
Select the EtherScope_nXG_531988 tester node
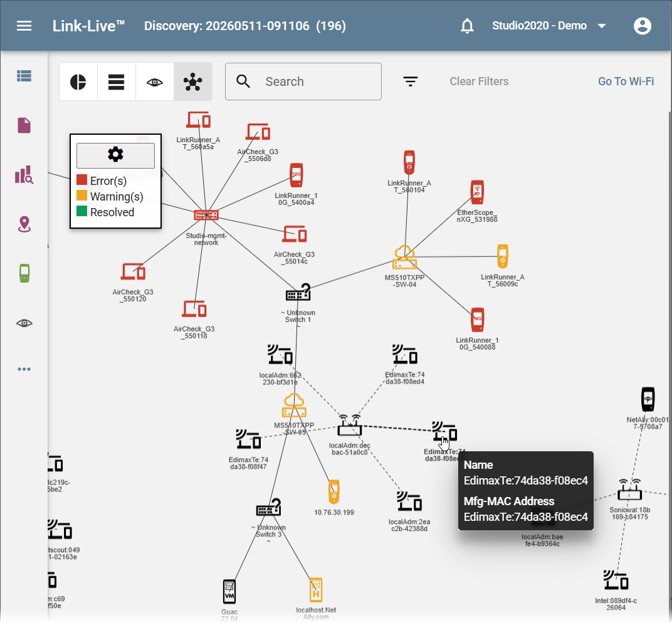point(477,192)
